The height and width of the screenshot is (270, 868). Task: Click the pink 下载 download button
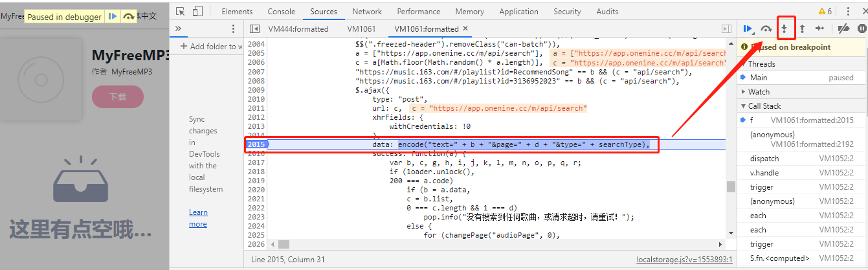tap(118, 96)
